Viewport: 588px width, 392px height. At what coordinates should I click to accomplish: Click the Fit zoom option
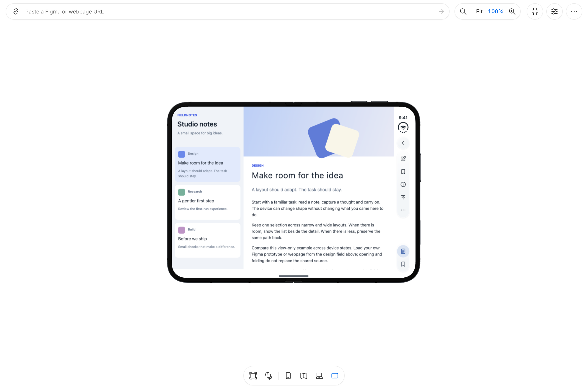(479, 11)
